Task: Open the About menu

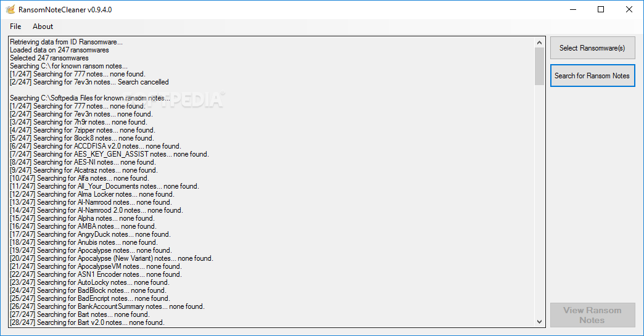Action: tap(43, 27)
